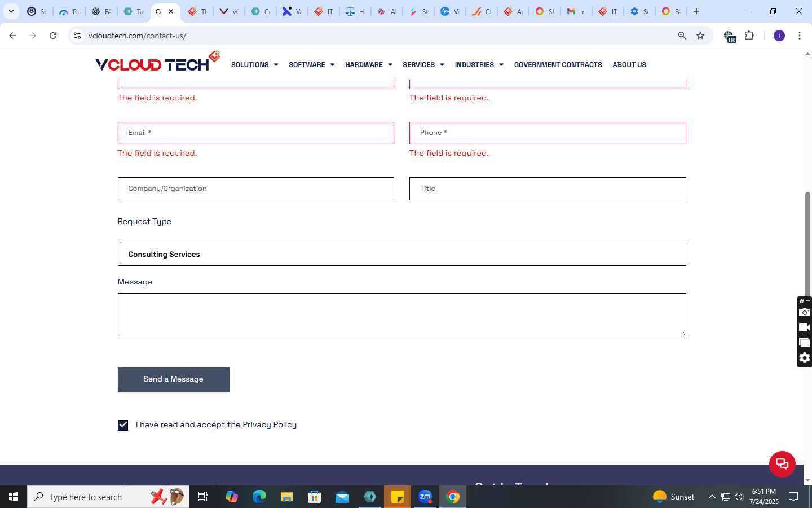Screen dimensions: 812x508
Task: Open the Extensions puzzle icon
Action: [x=749, y=36]
